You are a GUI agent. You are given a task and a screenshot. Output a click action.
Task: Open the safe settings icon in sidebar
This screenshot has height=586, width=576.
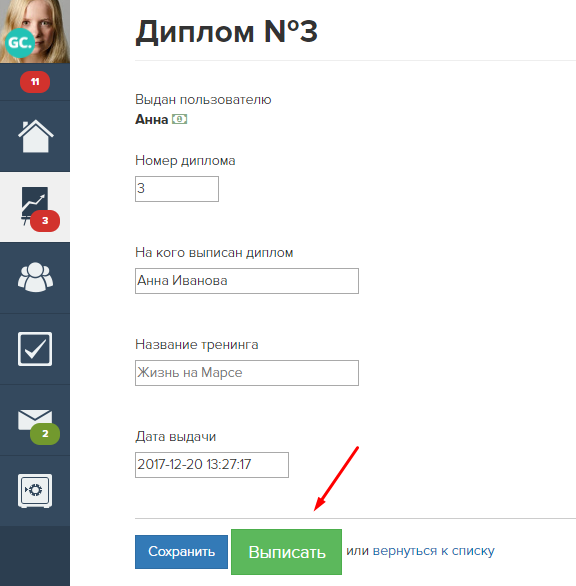tap(35, 491)
